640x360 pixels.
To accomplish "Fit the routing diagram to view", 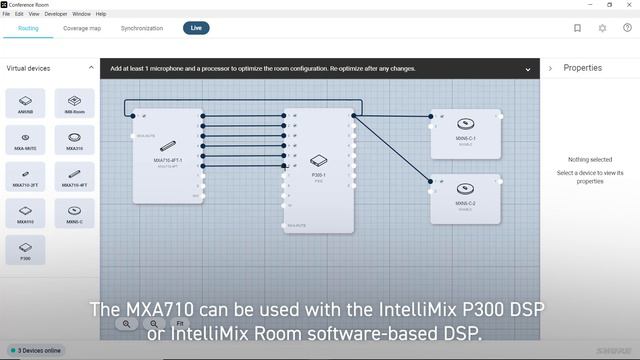I will coord(180,323).
